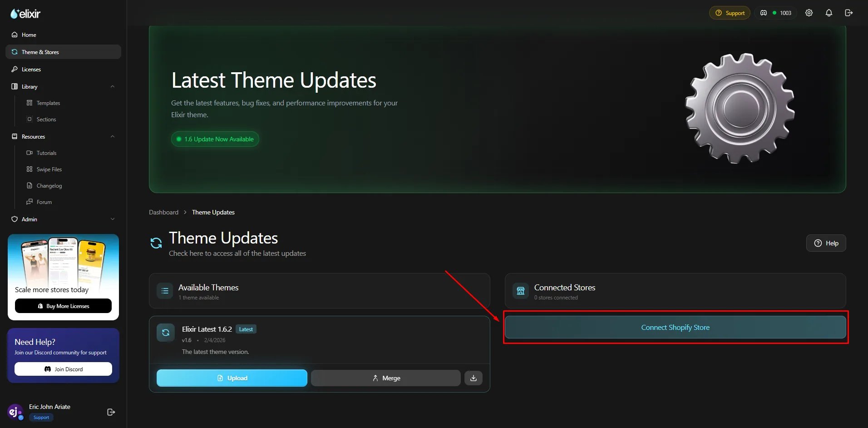Click the Merge button
868x428 pixels.
[386, 378]
